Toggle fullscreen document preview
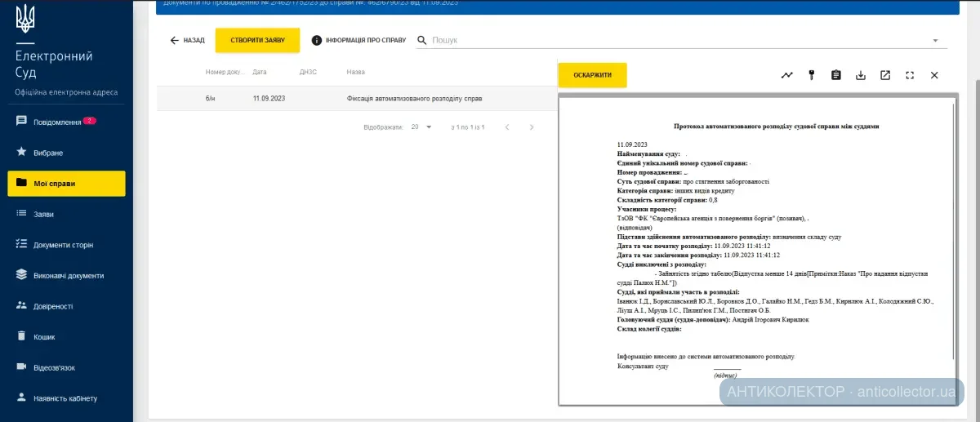The image size is (980, 422). pyautogui.click(x=910, y=75)
